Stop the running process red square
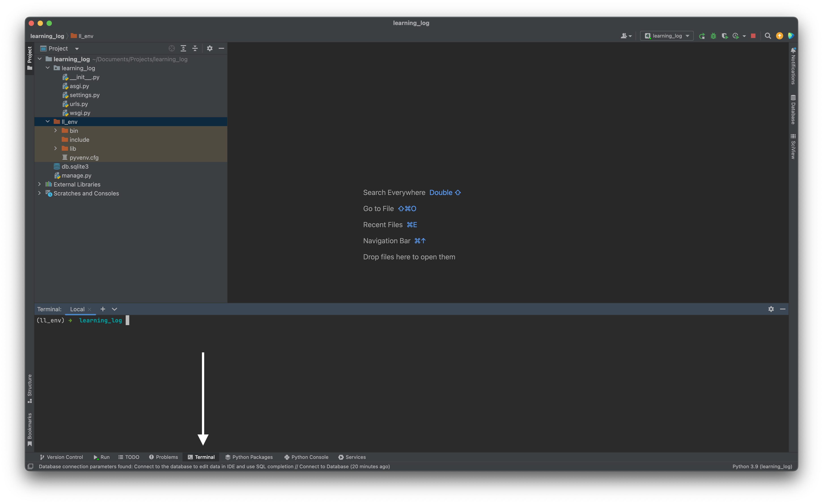Viewport: 823px width, 504px height. (753, 36)
